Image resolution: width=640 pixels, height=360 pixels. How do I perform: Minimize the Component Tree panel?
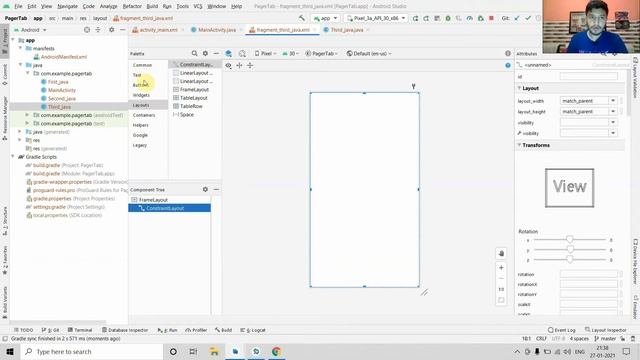(216, 189)
